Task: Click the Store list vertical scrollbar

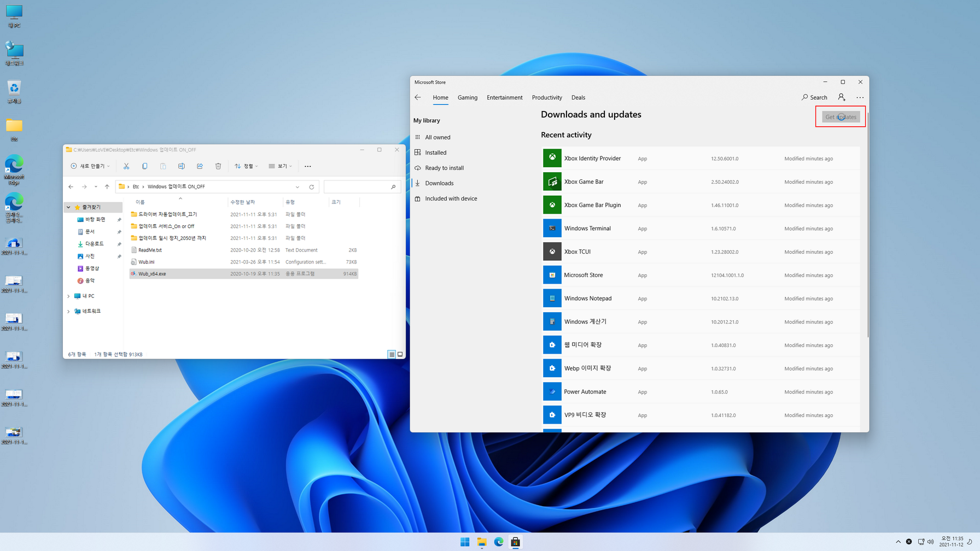Action: click(x=867, y=224)
